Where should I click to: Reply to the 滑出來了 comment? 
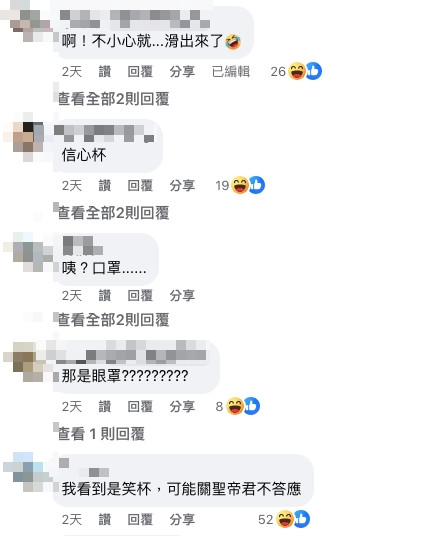point(140,72)
